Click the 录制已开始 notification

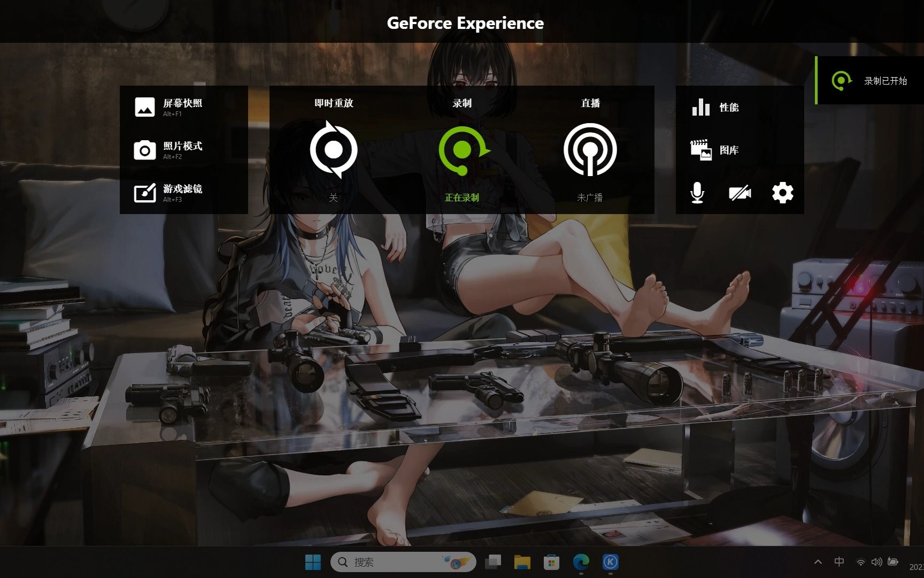click(870, 81)
